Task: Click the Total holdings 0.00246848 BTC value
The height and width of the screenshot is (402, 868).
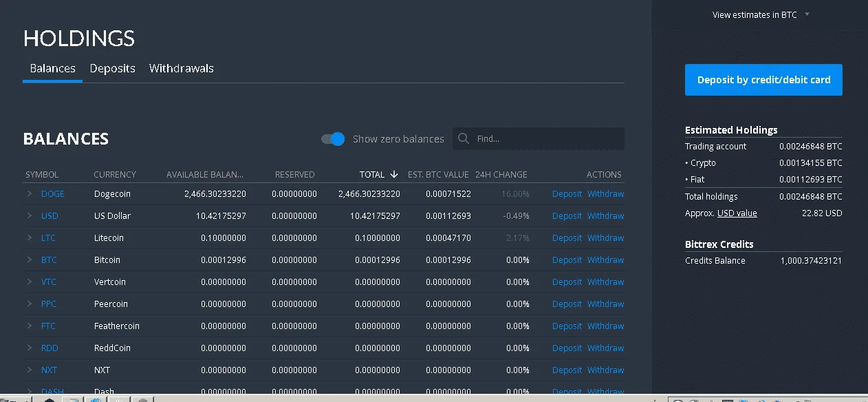Action: (811, 197)
